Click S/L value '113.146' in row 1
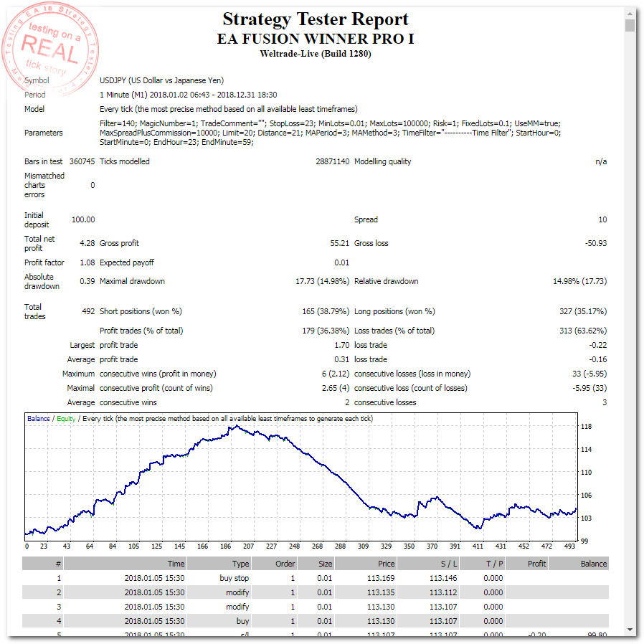This screenshot has width=644, height=644. tap(443, 578)
